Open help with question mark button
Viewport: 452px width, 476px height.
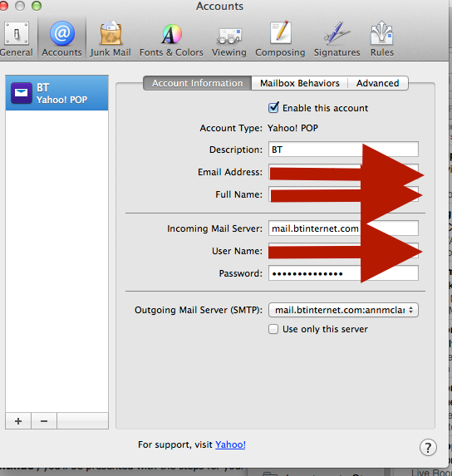428,448
